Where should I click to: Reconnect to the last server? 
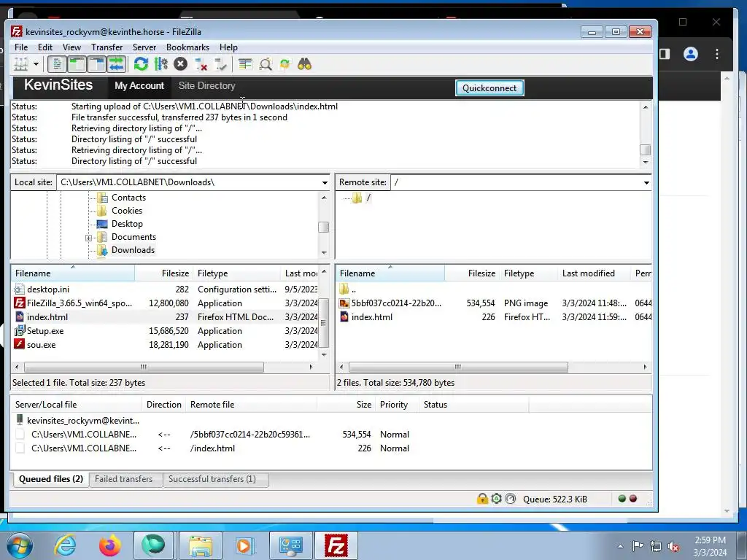point(220,64)
